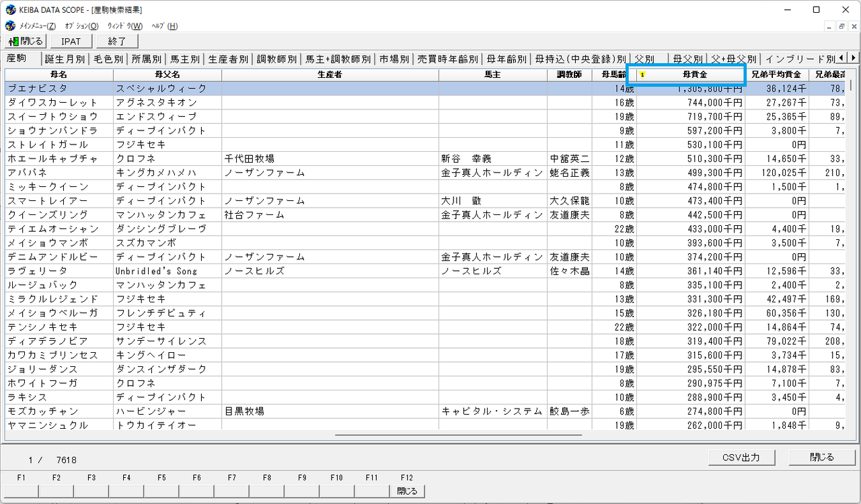The height and width of the screenshot is (504, 861).
Task: Click the アパパネ cell
Action: tap(59, 173)
